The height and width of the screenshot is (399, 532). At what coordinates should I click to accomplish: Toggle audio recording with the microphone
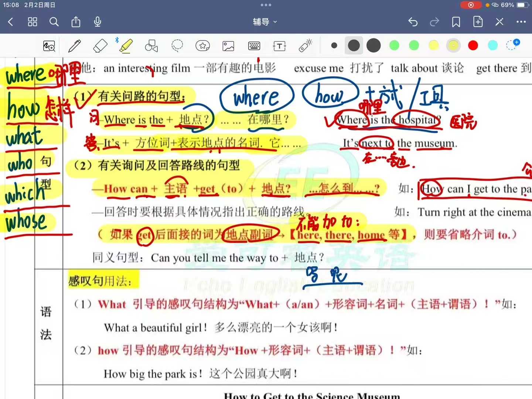pos(98,22)
